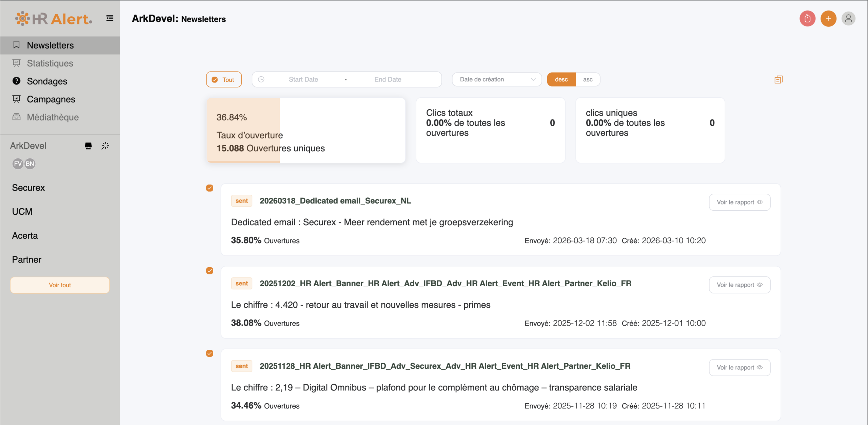Screen dimensions: 868x425
Task: Click the ArkDevel workspace name in sidebar
Action: (28, 146)
